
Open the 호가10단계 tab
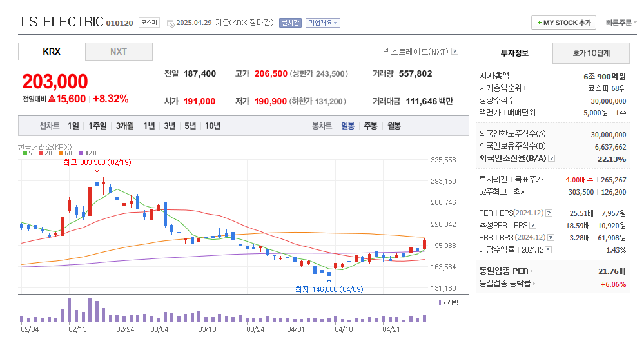pyautogui.click(x=591, y=53)
